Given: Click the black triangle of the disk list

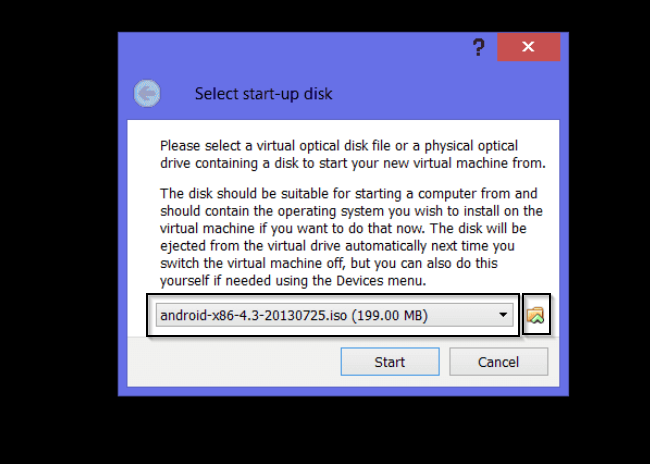Looking at the screenshot, I should [x=503, y=315].
